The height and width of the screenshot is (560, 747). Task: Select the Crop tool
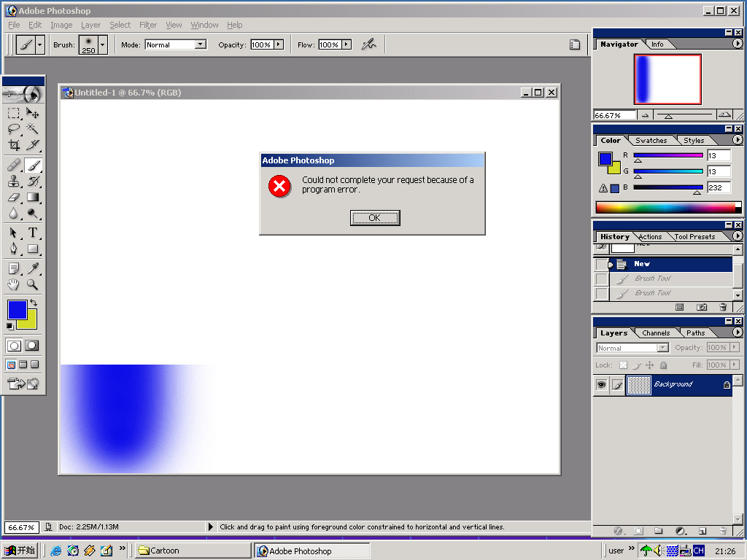(x=13, y=145)
